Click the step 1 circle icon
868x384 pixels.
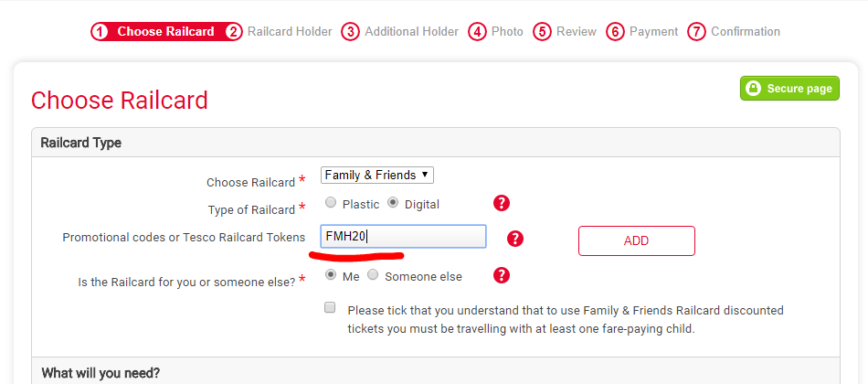coord(100,32)
